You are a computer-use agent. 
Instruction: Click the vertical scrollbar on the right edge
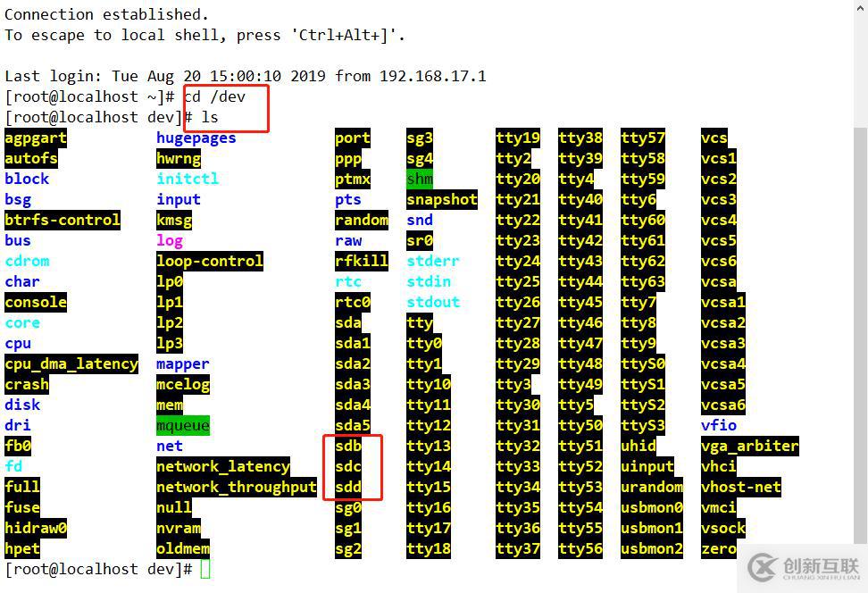tap(860, 335)
